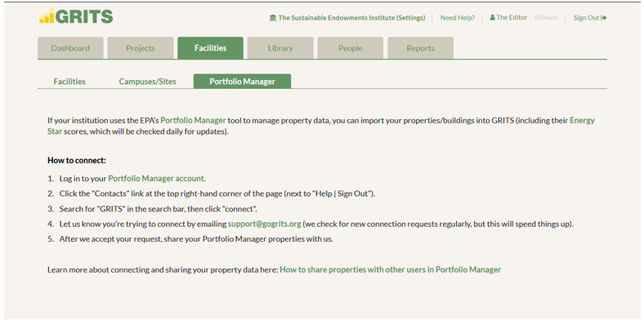The width and height of the screenshot is (644, 320).
Task: Click the Portfolio Manager account link
Action: pyautogui.click(x=156, y=179)
